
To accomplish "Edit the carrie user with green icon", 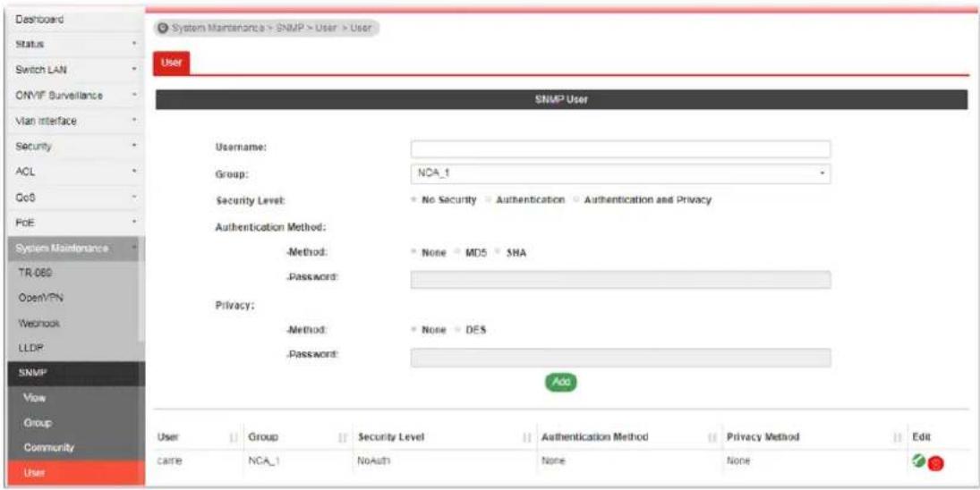I will click(916, 461).
